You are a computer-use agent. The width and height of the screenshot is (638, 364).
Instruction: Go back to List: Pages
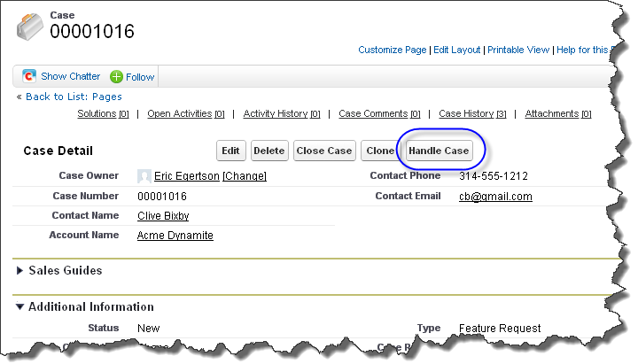tap(74, 97)
